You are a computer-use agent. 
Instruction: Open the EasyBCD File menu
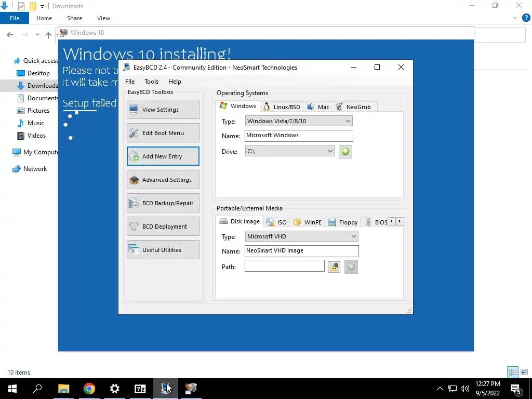(130, 82)
